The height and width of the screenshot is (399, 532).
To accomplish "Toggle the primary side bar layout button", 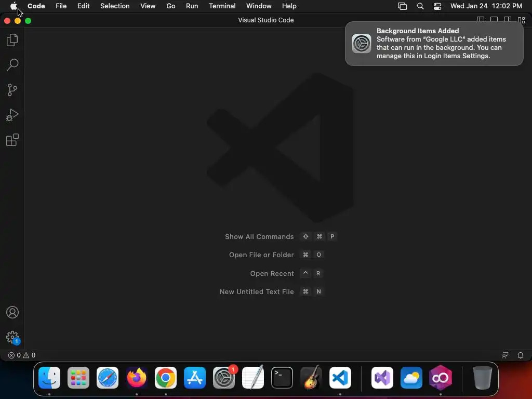I will tap(481, 20).
